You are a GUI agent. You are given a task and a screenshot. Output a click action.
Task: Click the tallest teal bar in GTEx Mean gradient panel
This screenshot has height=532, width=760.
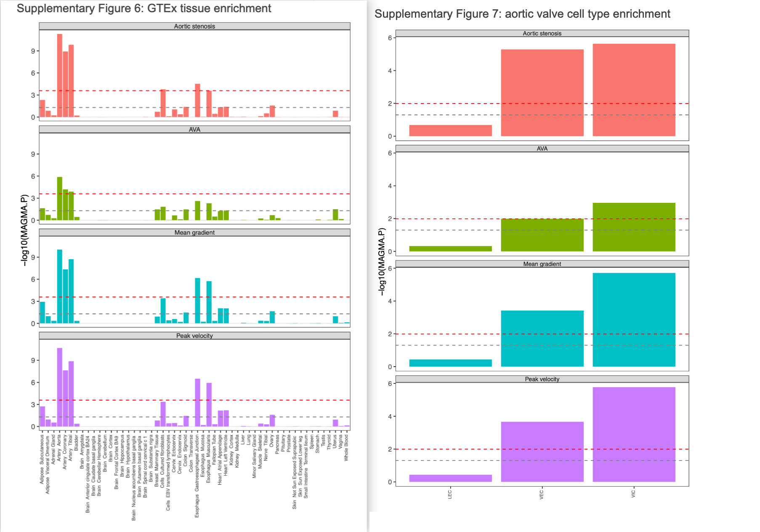60,286
